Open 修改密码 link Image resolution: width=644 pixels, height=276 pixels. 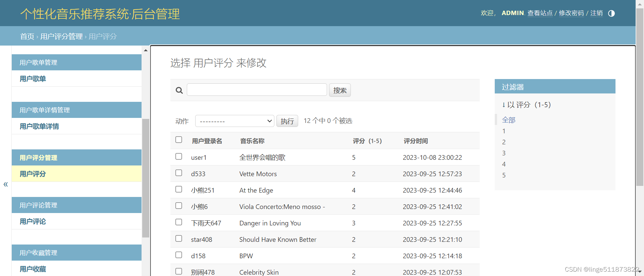(x=571, y=13)
